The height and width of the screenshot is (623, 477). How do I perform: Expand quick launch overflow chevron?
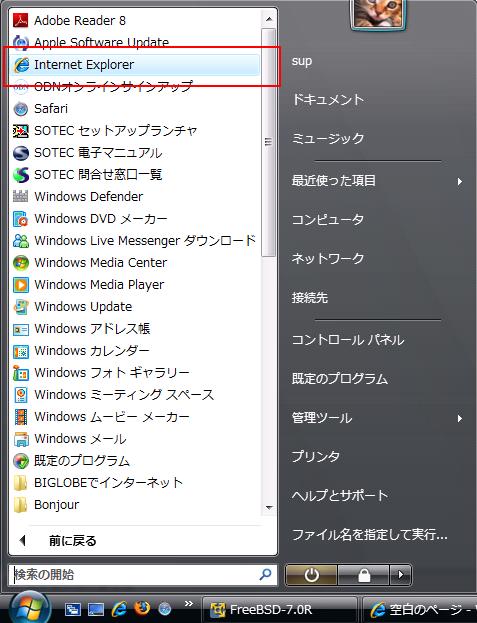[189, 604]
